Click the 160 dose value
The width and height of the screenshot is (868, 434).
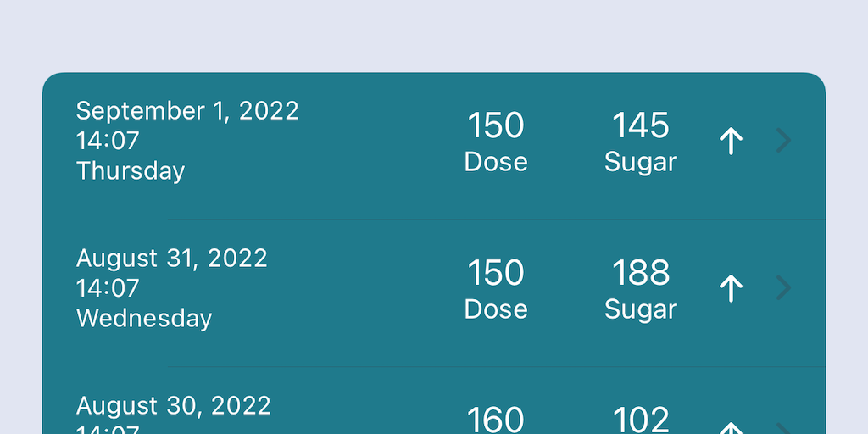496,419
